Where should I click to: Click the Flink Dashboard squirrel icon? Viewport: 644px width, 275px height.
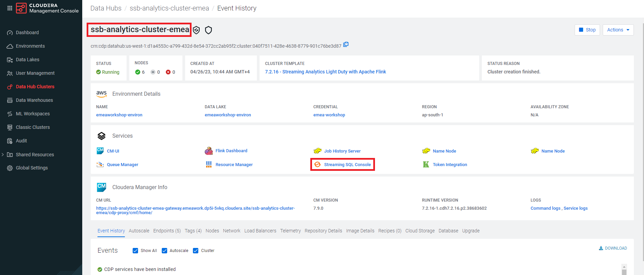click(209, 151)
